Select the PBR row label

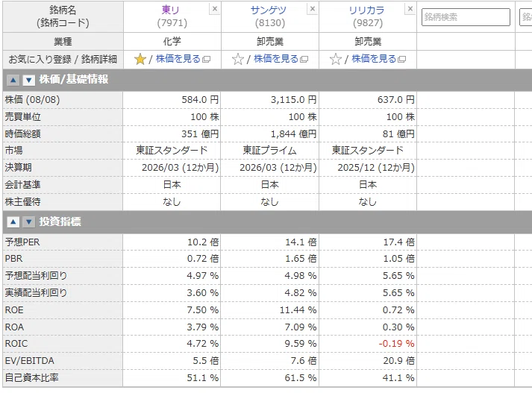point(13,259)
